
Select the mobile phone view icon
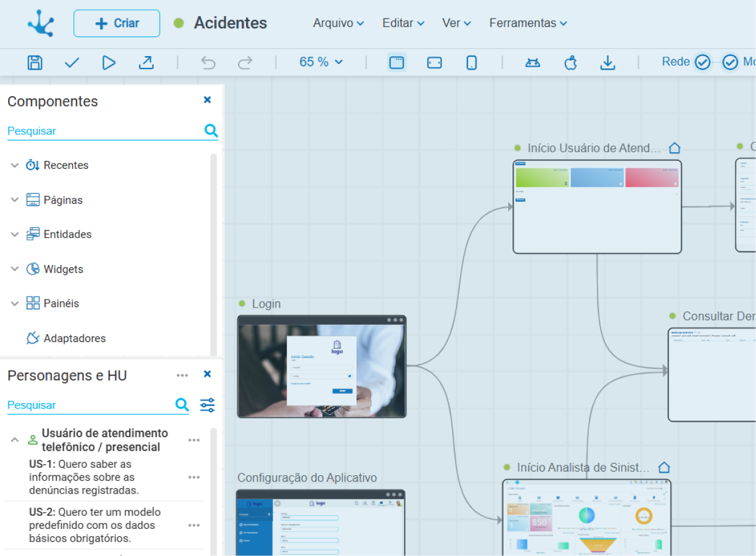coord(471,62)
